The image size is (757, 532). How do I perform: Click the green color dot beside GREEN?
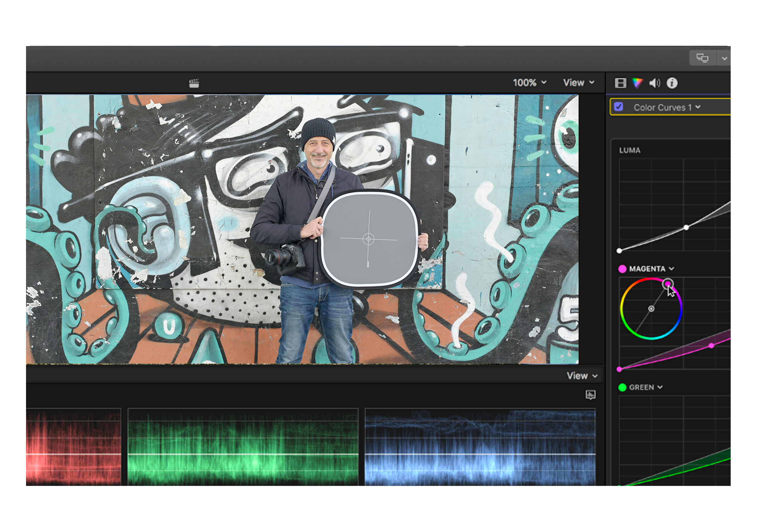pos(622,387)
